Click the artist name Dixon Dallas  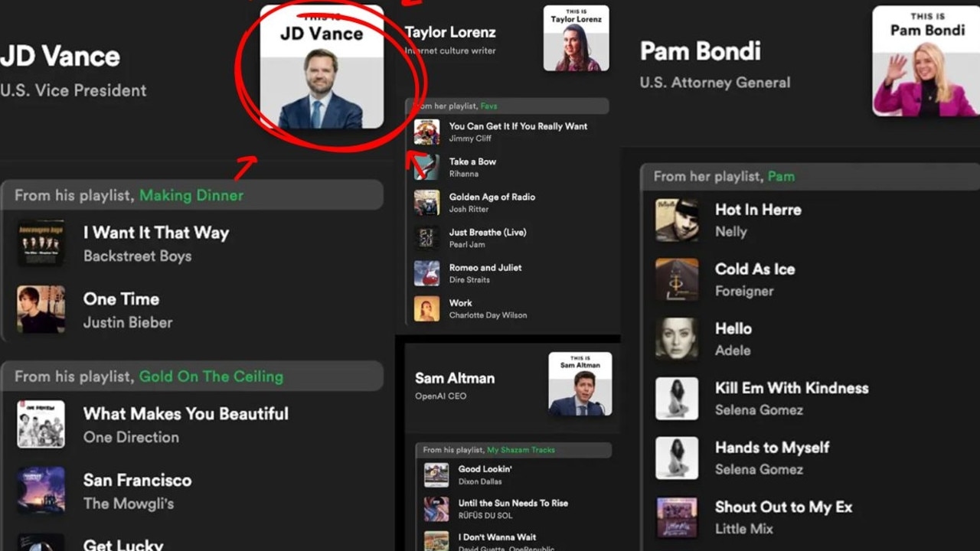[480, 481]
